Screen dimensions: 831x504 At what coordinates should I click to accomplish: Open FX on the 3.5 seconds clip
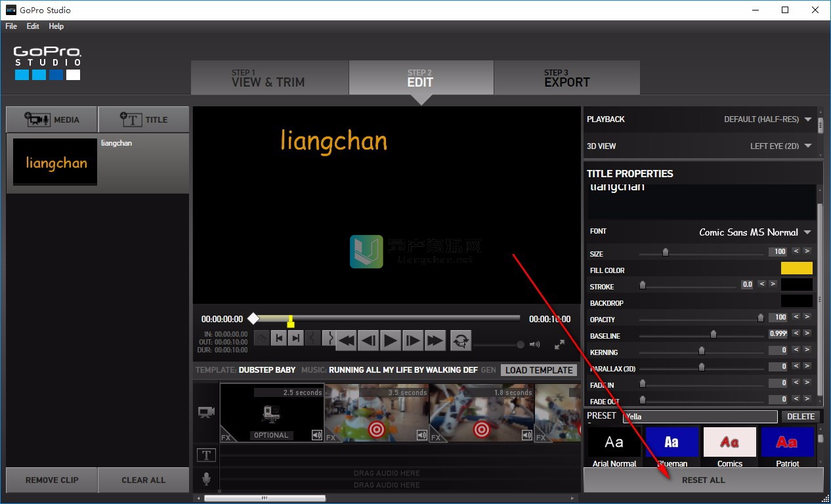(331, 437)
